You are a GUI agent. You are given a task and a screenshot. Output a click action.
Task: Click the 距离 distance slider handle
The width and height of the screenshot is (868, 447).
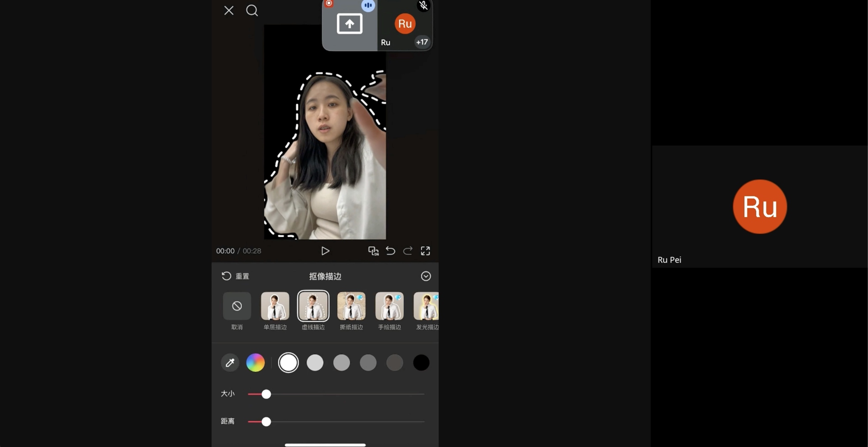click(266, 422)
